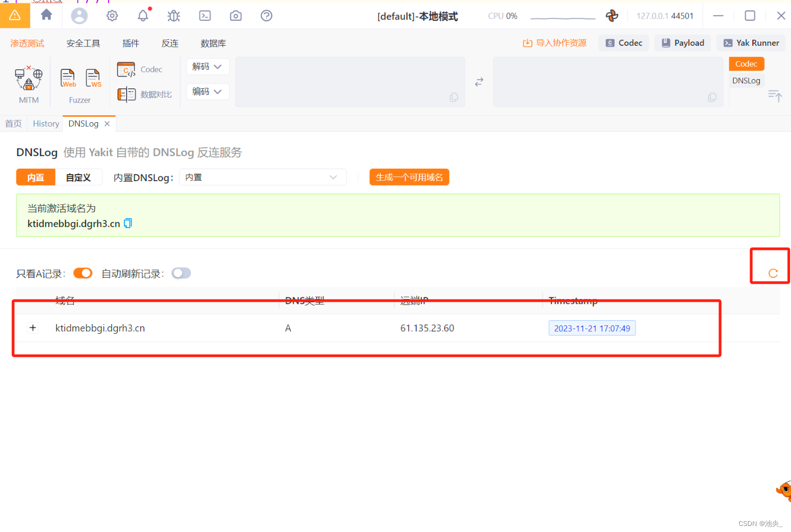The width and height of the screenshot is (791, 532).
Task: Take a screenshot with camera icon
Action: click(x=236, y=16)
